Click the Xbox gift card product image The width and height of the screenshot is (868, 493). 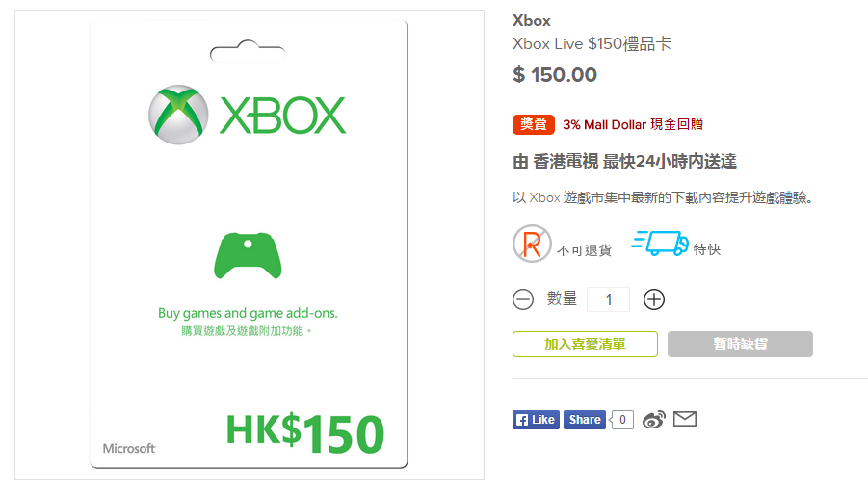[x=250, y=245]
